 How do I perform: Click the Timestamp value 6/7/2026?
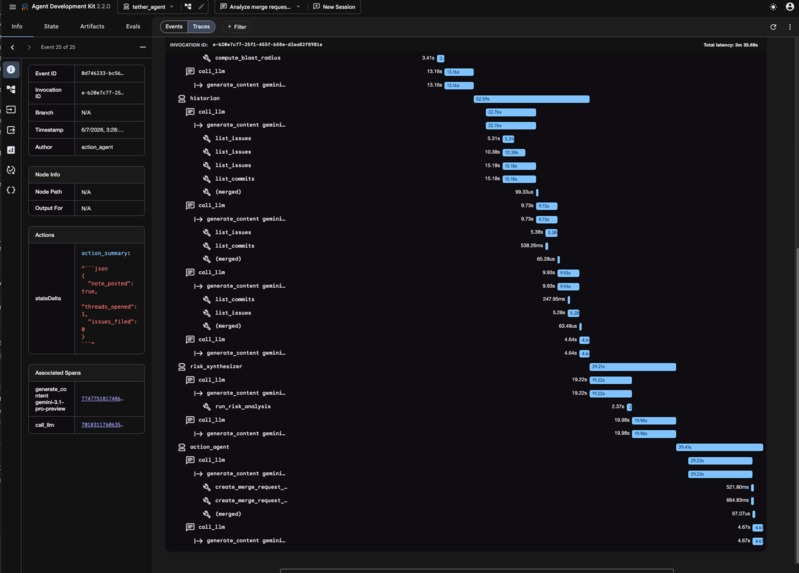[x=102, y=130]
